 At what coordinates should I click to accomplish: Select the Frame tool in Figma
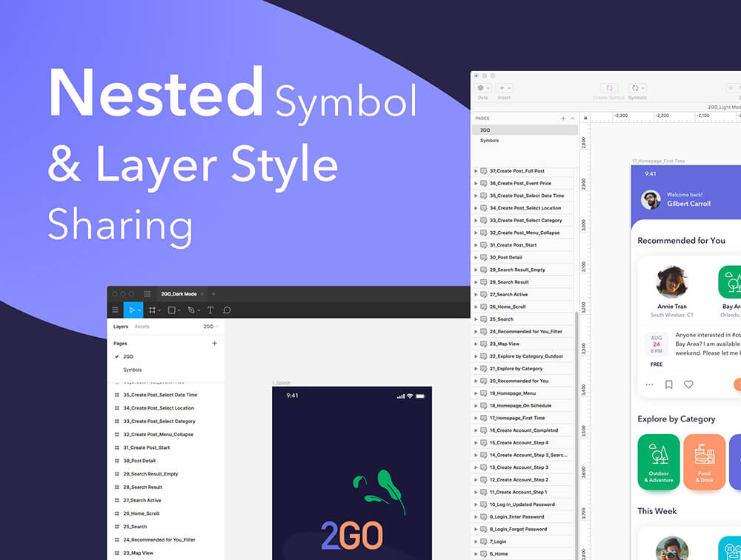coord(152,310)
